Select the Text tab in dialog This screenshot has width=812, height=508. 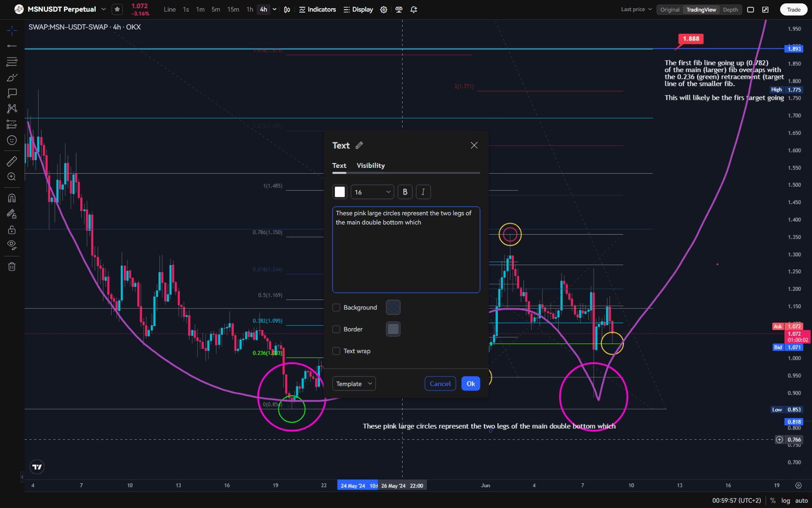pyautogui.click(x=339, y=165)
